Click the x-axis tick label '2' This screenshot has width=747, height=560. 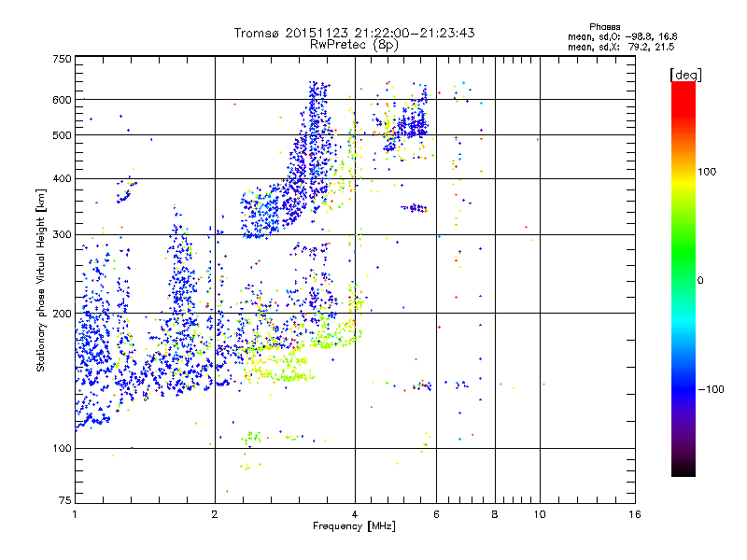click(x=215, y=514)
